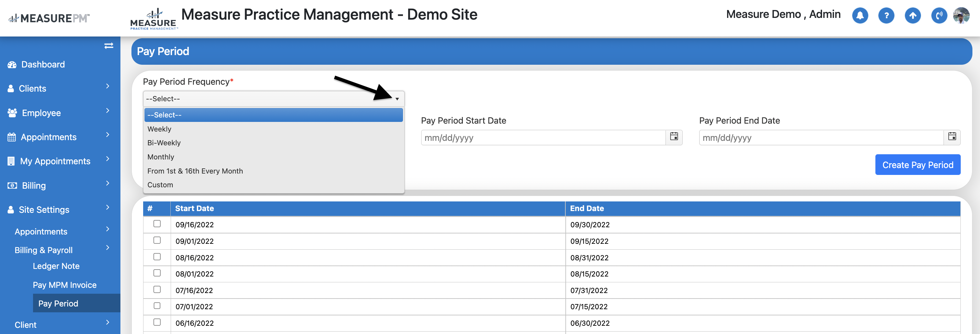Click the Site Settings person icon
980x334 pixels.
[x=11, y=210]
